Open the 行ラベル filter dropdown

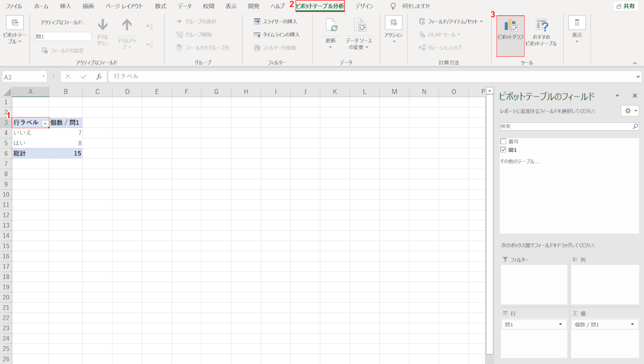tap(45, 123)
